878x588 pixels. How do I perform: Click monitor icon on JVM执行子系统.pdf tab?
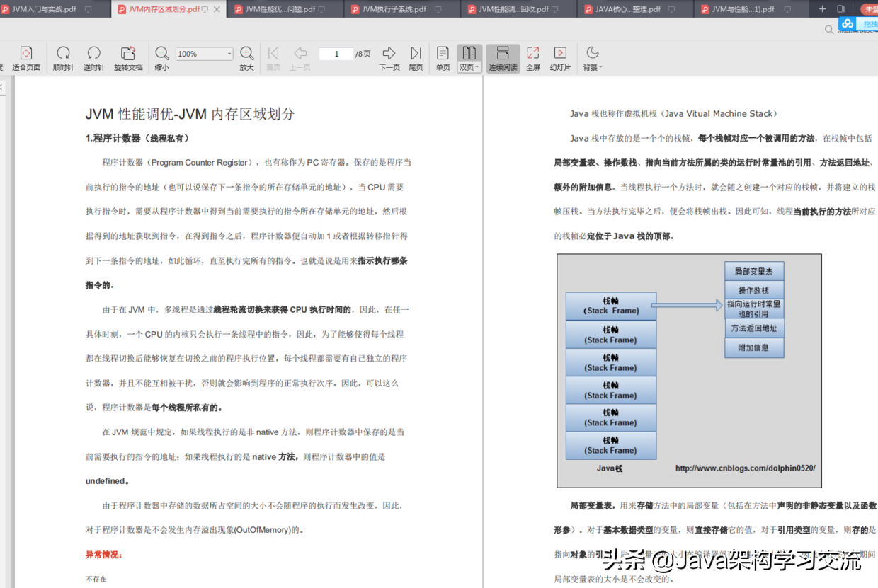point(438,9)
